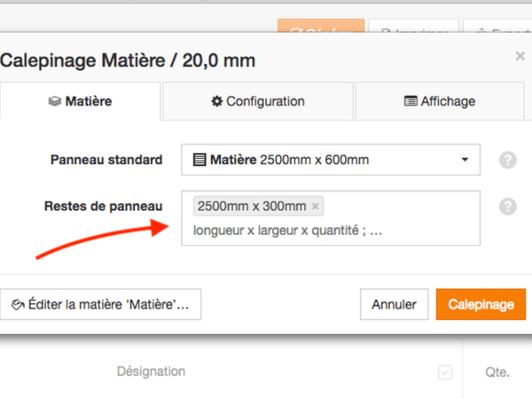The height and width of the screenshot is (399, 532).
Task: Click help icon beside Restes de panneau
Action: tap(507, 207)
